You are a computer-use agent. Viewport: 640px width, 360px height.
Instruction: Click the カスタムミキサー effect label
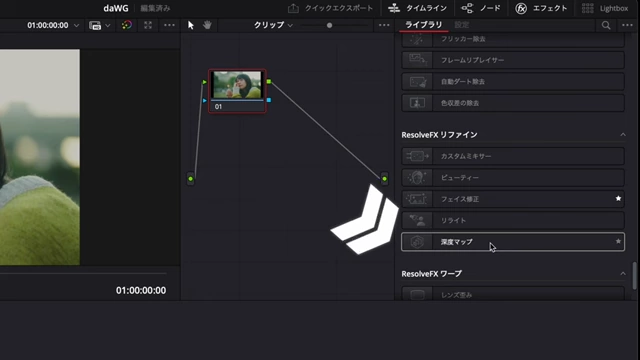(466, 156)
